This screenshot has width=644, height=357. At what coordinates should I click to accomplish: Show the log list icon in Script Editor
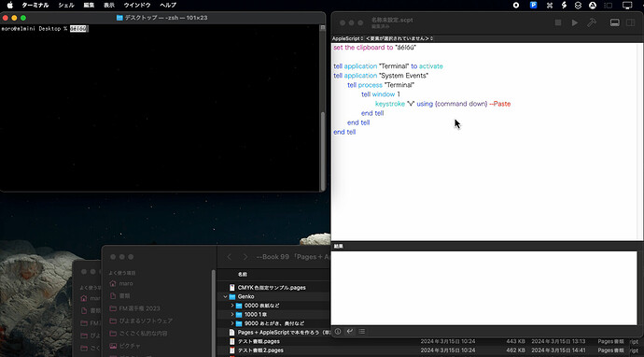pyautogui.click(x=361, y=331)
